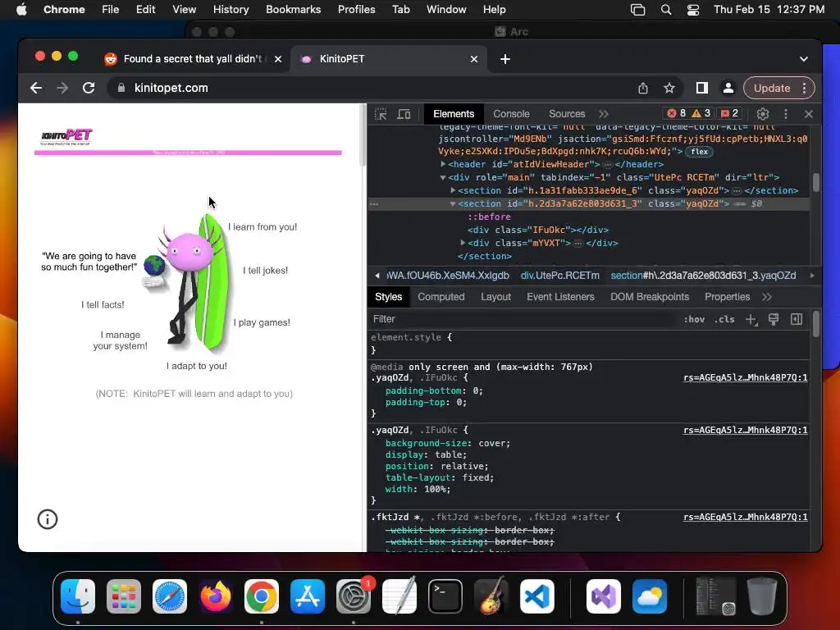Image resolution: width=840 pixels, height=630 pixels.
Task: Collapse the selected section h.2d3a7a62e803d631_3 node
Action: (x=453, y=203)
